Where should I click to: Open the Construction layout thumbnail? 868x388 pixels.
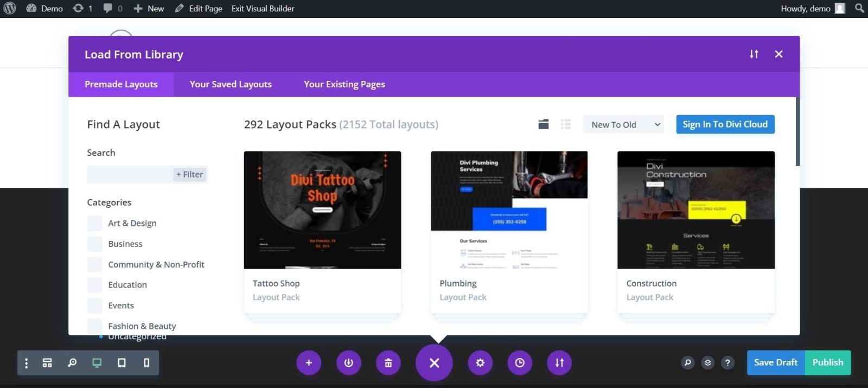(x=696, y=210)
